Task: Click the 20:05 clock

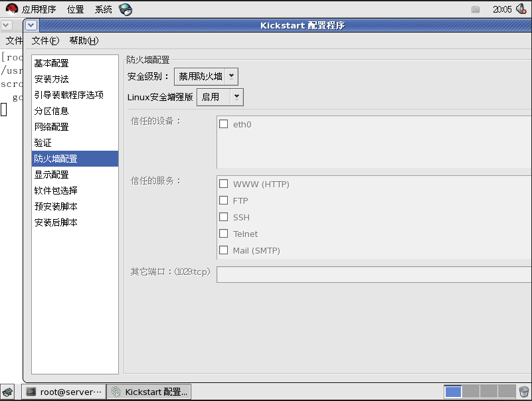Action: tap(502, 9)
